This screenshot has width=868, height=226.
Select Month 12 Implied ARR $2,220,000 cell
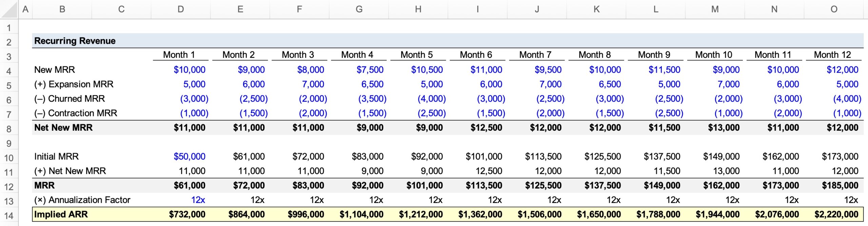[x=834, y=214]
